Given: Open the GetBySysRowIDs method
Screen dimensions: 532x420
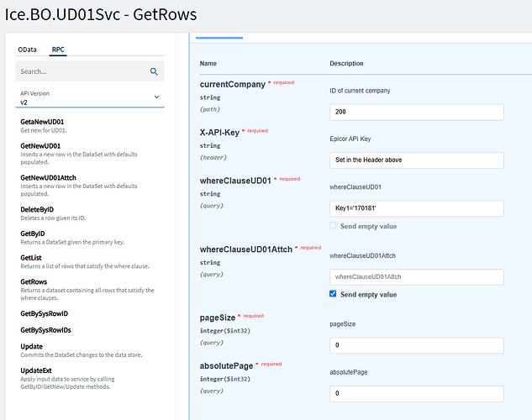Looking at the screenshot, I should 45,330.
